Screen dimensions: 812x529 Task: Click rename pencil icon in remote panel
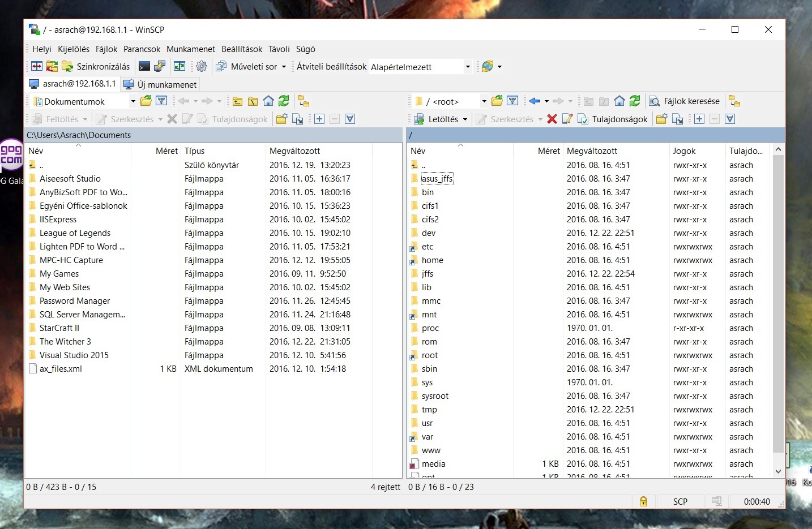pyautogui.click(x=567, y=119)
